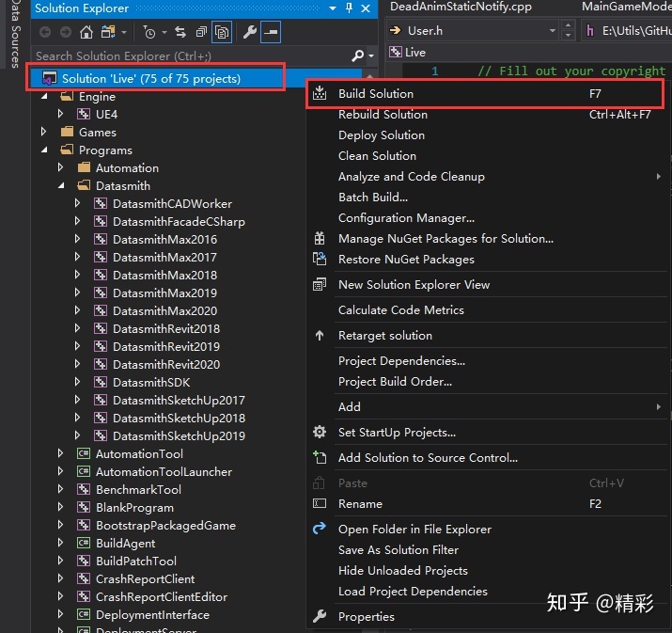This screenshot has height=633, width=672.
Task: Choose Clean Solution
Action: 377,156
